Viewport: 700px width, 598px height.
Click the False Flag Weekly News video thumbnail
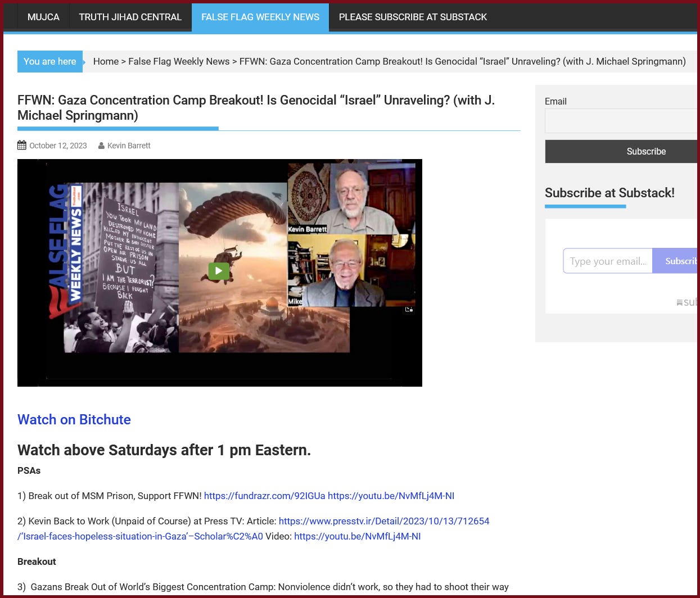[x=220, y=273]
